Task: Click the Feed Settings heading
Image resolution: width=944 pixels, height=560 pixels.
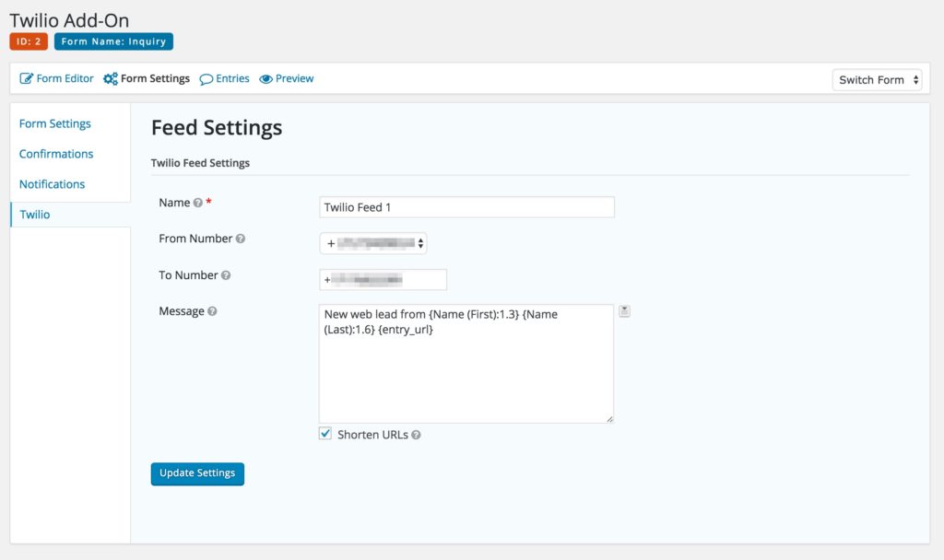Action: (217, 128)
